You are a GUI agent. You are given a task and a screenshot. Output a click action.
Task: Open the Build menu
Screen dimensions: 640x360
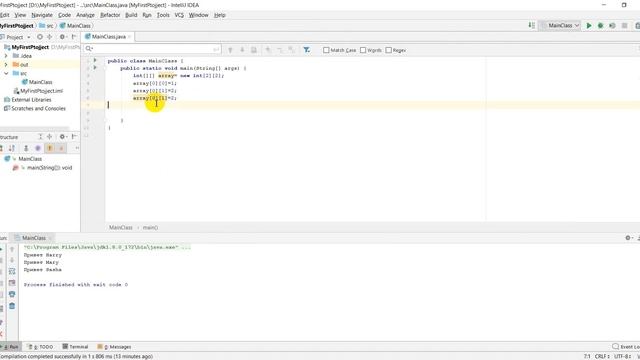(131, 15)
